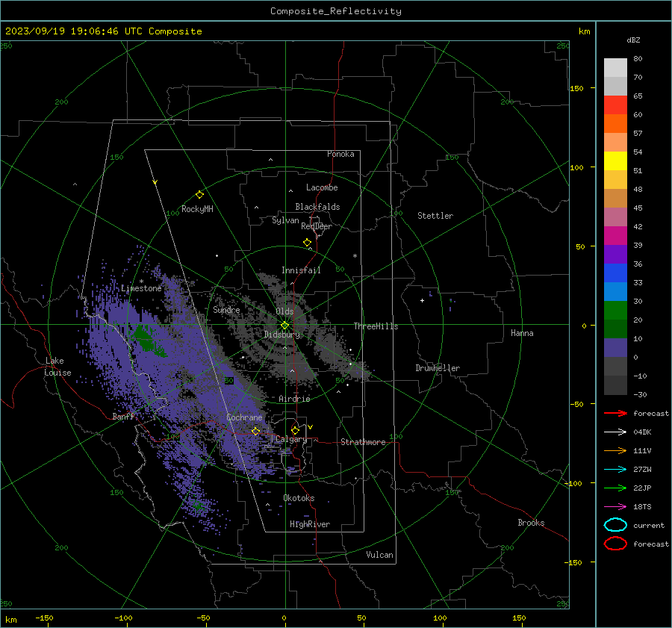Click the red forecast arrow in legend
This screenshot has width=672, height=628.
615,413
